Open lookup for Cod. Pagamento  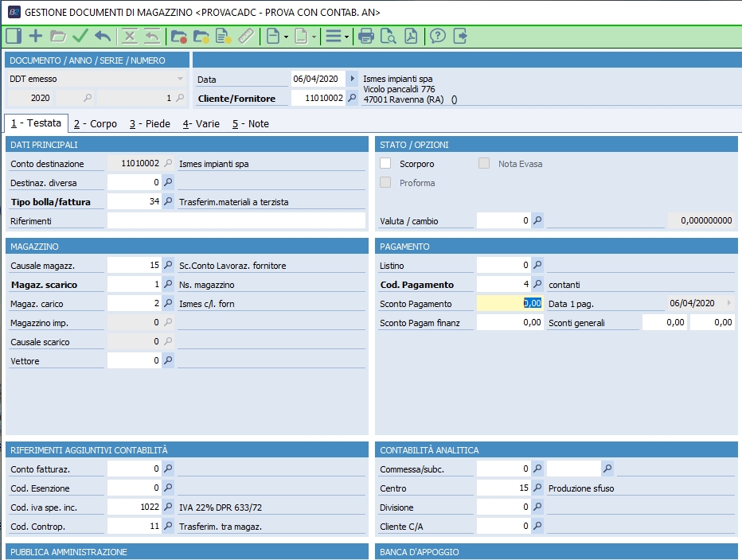pos(537,284)
